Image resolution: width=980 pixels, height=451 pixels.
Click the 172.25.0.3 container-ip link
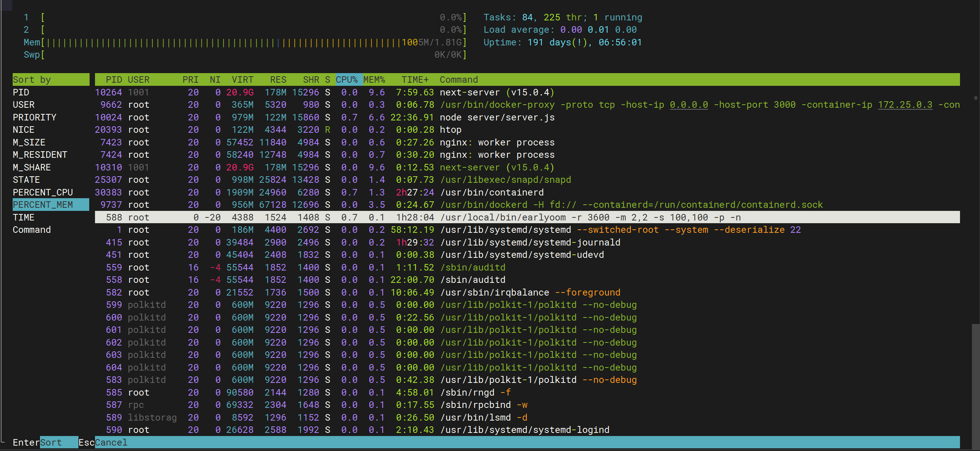[905, 105]
